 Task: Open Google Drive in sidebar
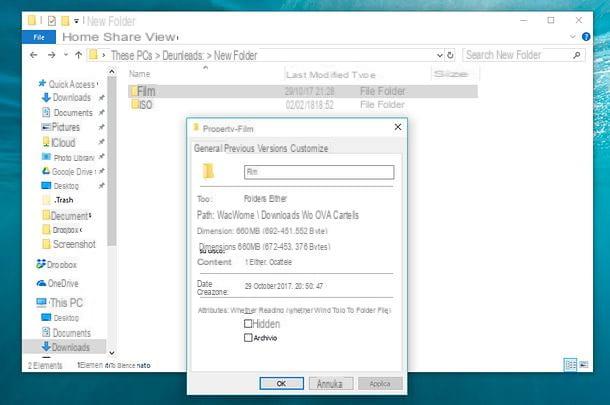(72, 172)
